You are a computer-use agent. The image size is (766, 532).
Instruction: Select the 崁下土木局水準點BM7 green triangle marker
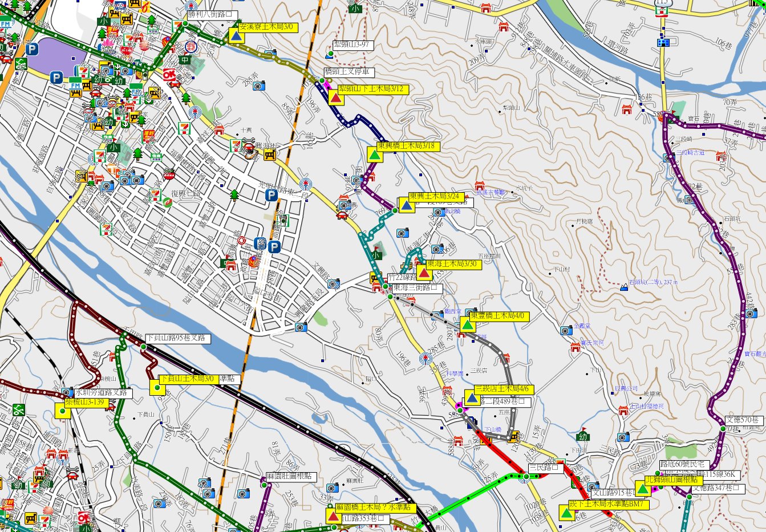pyautogui.click(x=566, y=513)
